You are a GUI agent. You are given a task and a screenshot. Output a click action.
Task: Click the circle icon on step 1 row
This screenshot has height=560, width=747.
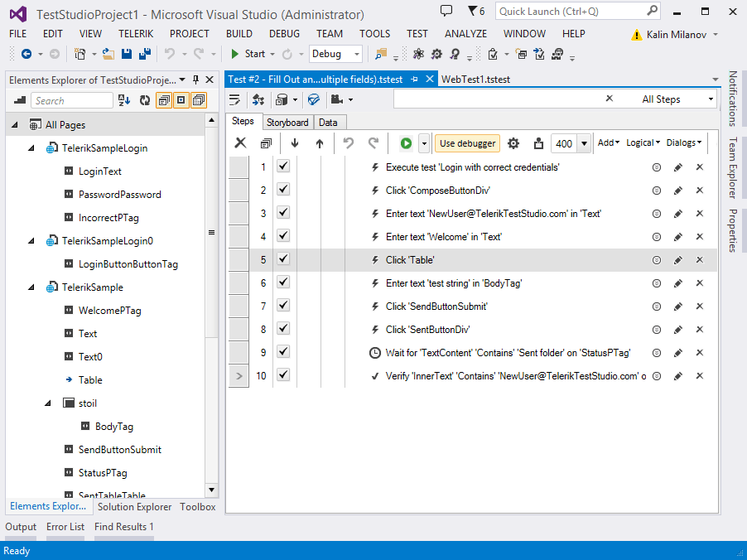657,167
